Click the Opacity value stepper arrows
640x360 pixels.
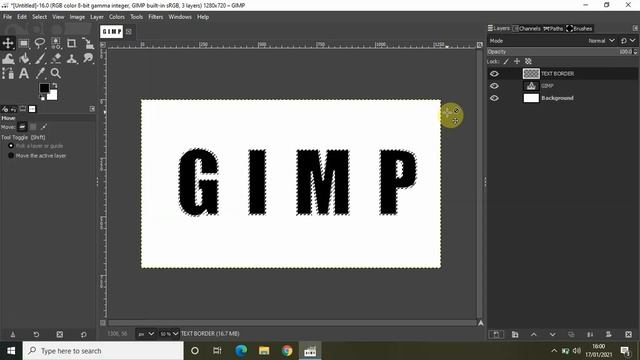pos(635,52)
